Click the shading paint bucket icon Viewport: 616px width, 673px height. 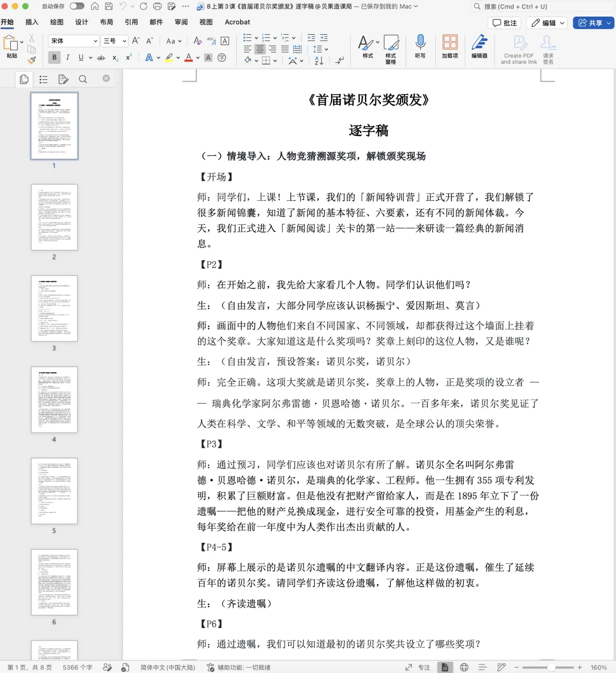[248, 61]
